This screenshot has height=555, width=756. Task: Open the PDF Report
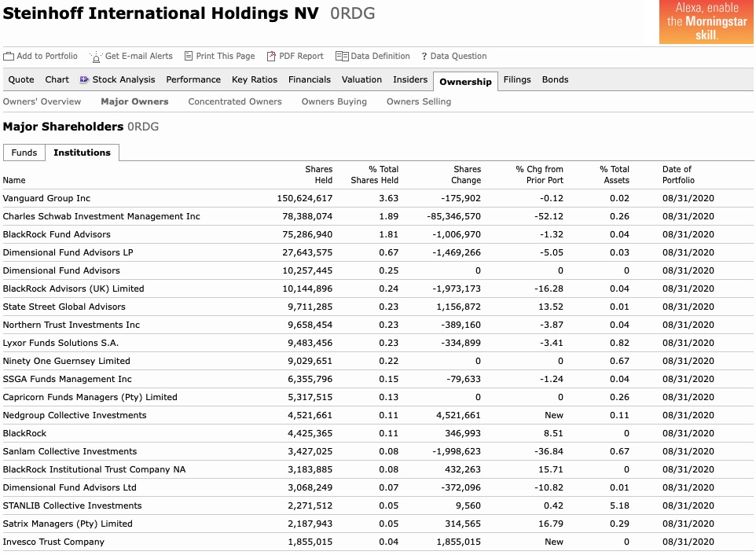(x=270, y=56)
